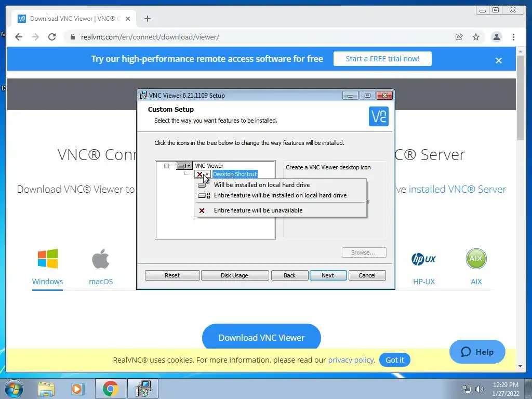
Task: Select Windows platform icon
Action: point(47,259)
